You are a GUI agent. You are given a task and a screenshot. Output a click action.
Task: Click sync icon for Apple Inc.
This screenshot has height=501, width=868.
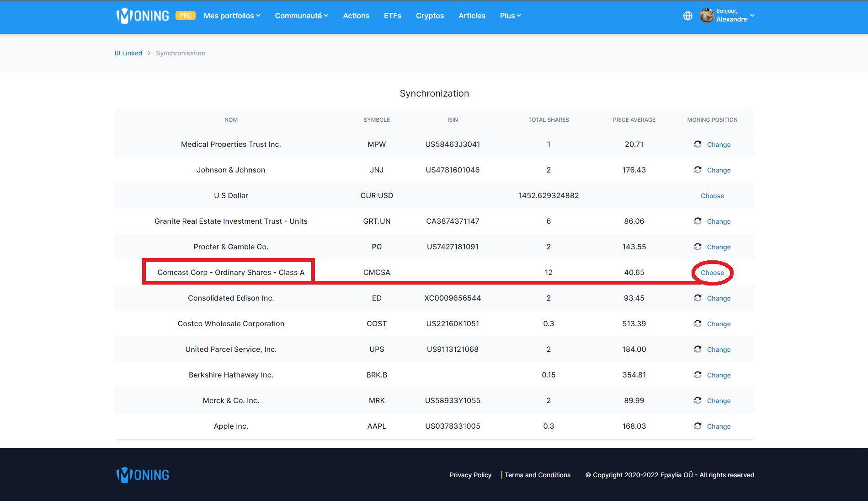point(698,426)
